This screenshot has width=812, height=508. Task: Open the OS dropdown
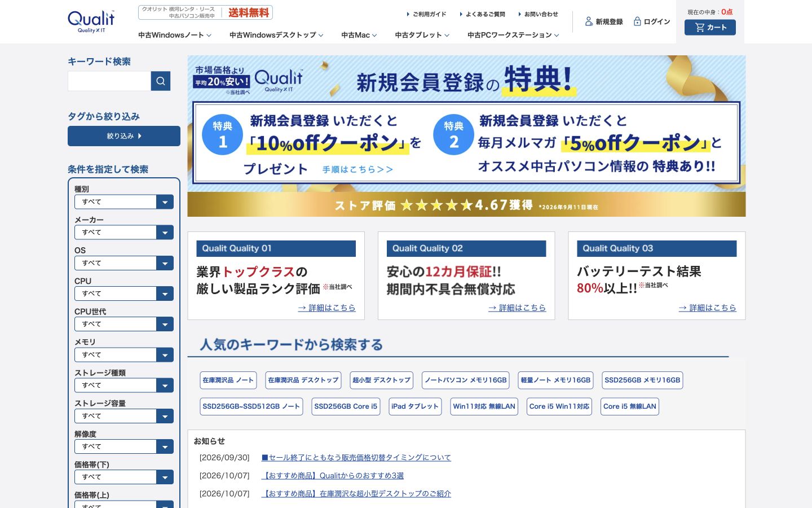(124, 263)
